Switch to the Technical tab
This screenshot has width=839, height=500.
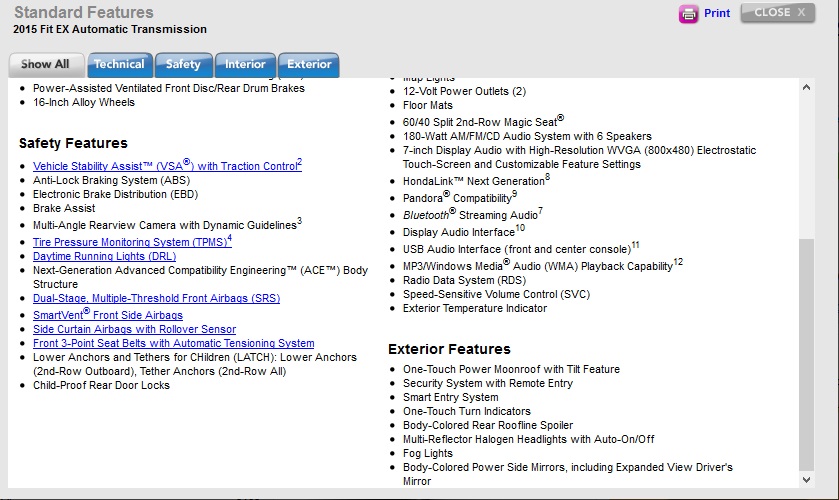click(x=120, y=65)
